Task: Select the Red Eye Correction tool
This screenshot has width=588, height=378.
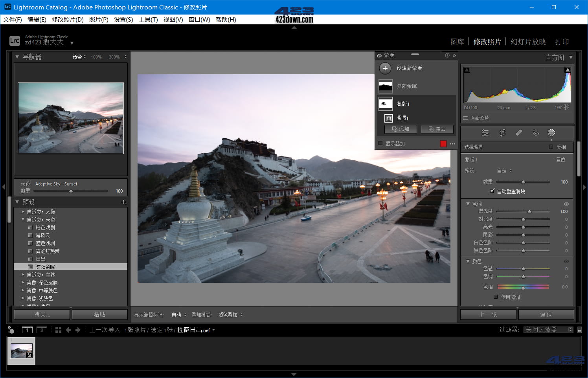Action: [536, 133]
